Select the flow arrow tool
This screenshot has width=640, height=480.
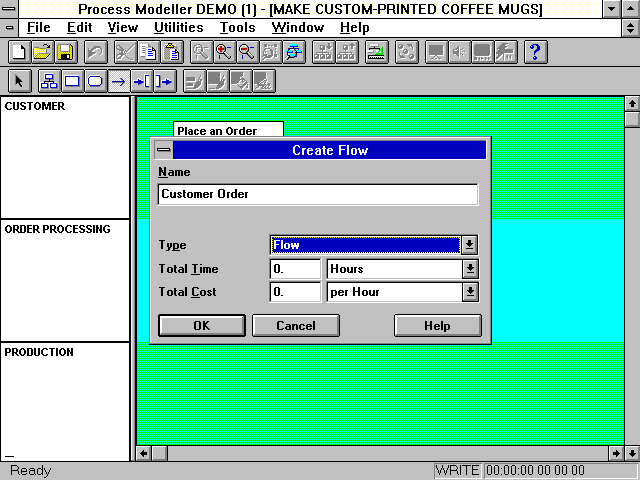pyautogui.click(x=118, y=81)
